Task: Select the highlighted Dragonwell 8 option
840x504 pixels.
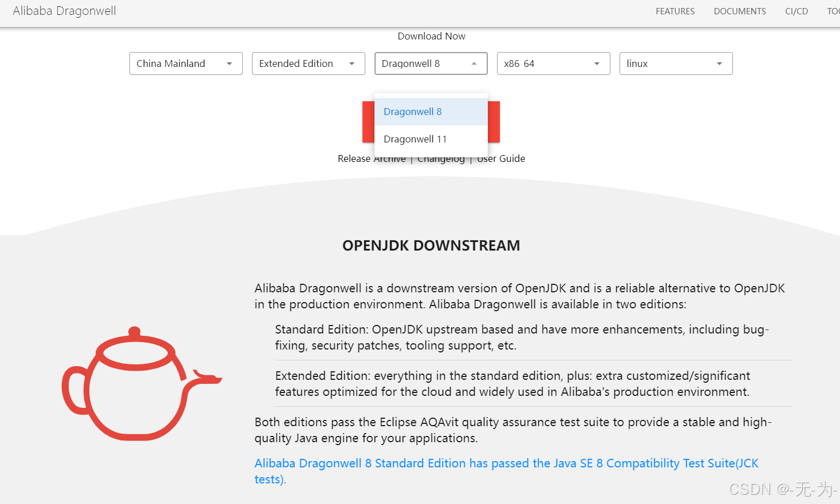Action: click(x=412, y=112)
